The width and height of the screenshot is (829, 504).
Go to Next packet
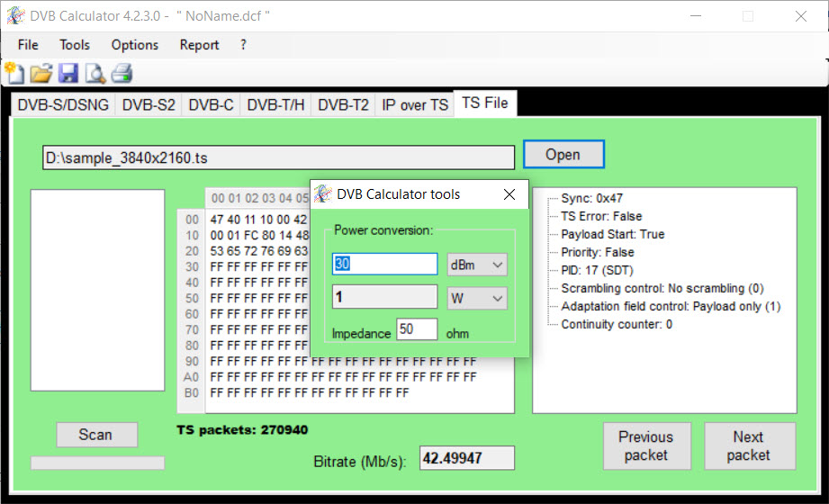(x=750, y=445)
